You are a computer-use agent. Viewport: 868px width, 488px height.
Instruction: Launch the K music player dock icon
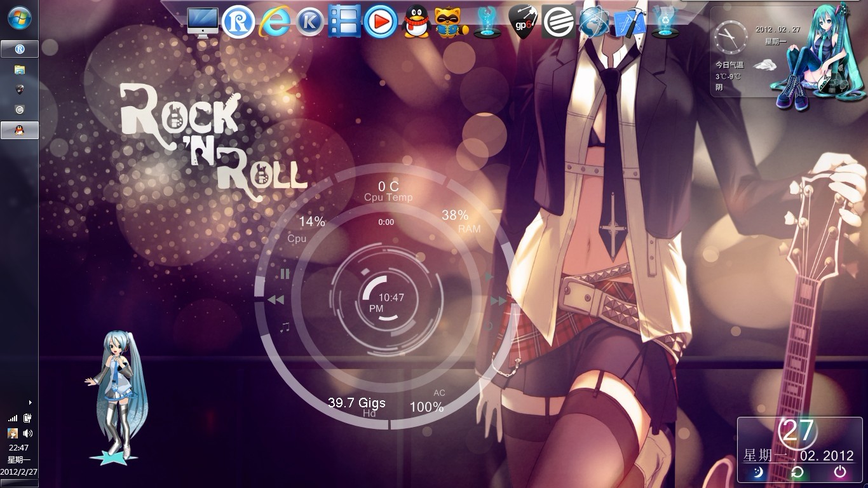click(x=310, y=23)
